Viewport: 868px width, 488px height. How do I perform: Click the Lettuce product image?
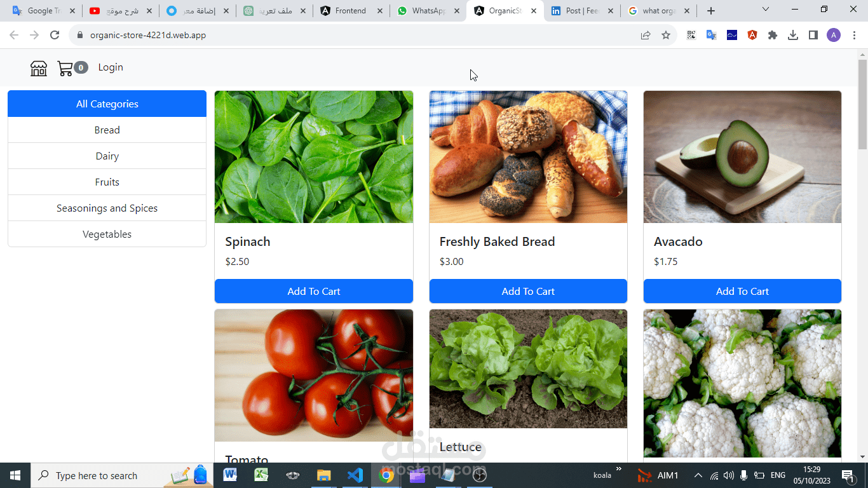[x=528, y=369]
